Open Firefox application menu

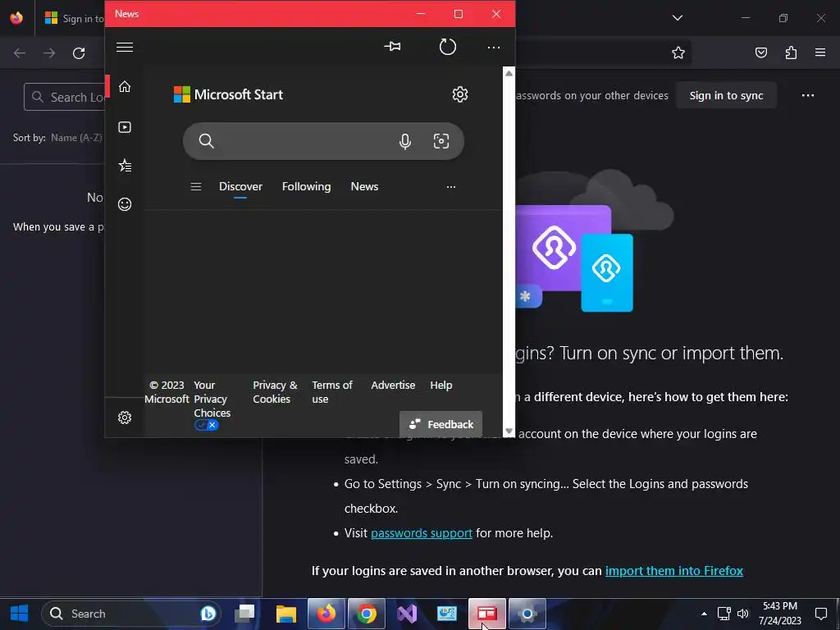tap(819, 52)
